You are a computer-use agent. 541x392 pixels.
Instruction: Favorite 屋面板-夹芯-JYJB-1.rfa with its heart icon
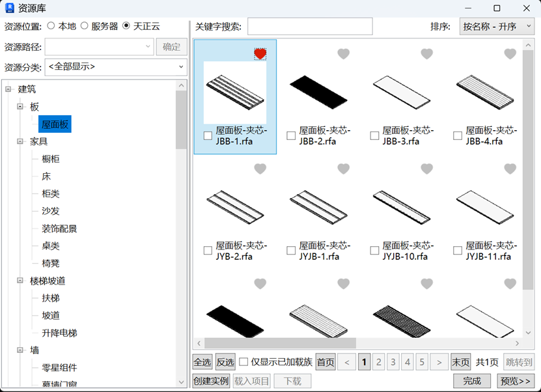point(343,169)
